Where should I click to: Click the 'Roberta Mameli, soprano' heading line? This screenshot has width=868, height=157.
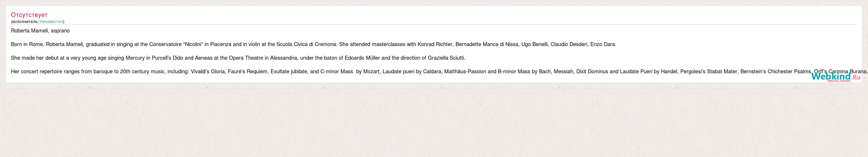tap(41, 31)
